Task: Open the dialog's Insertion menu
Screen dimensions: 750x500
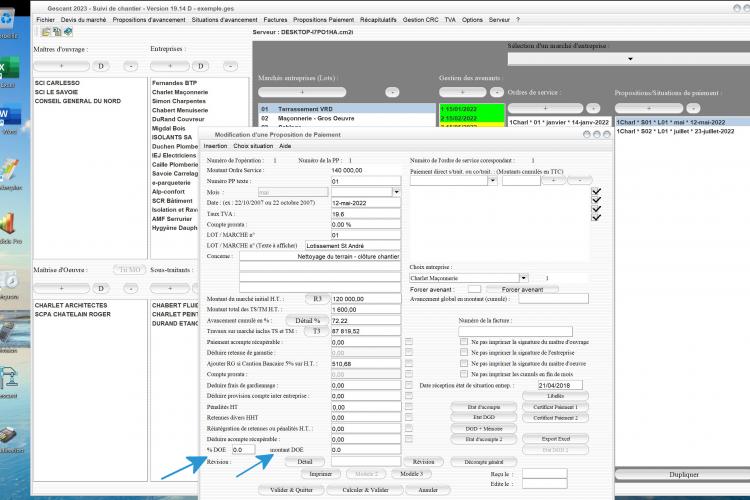Action: coord(215,146)
